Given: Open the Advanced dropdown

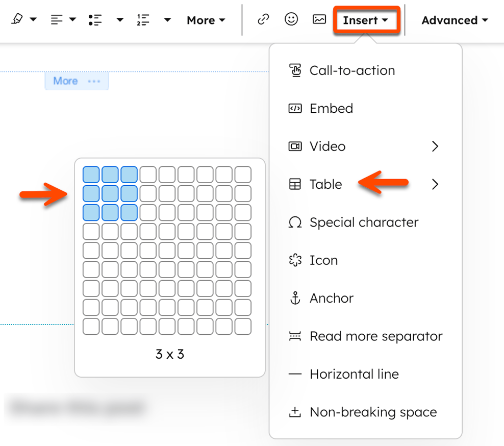Looking at the screenshot, I should [454, 20].
